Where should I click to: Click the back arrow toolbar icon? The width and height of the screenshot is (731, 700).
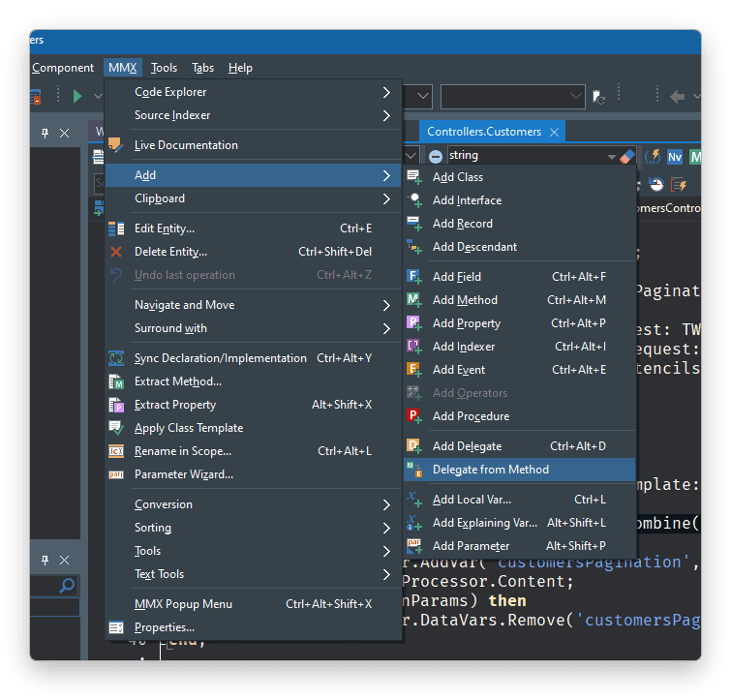677,97
